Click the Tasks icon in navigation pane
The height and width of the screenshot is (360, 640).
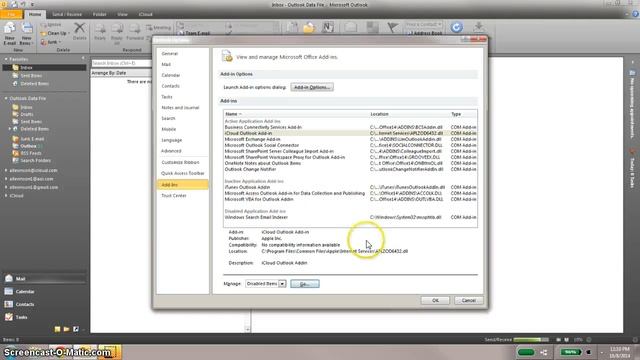pos(9,317)
